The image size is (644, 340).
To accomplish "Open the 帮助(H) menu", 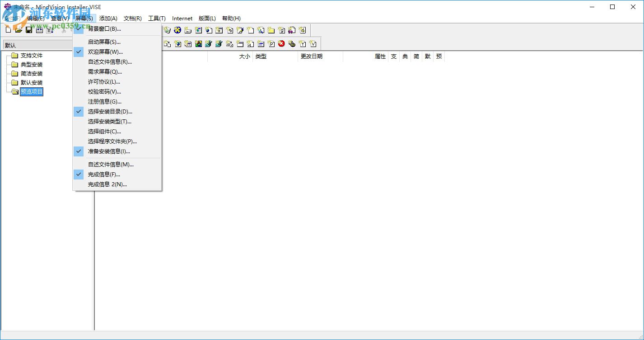I will tap(231, 19).
